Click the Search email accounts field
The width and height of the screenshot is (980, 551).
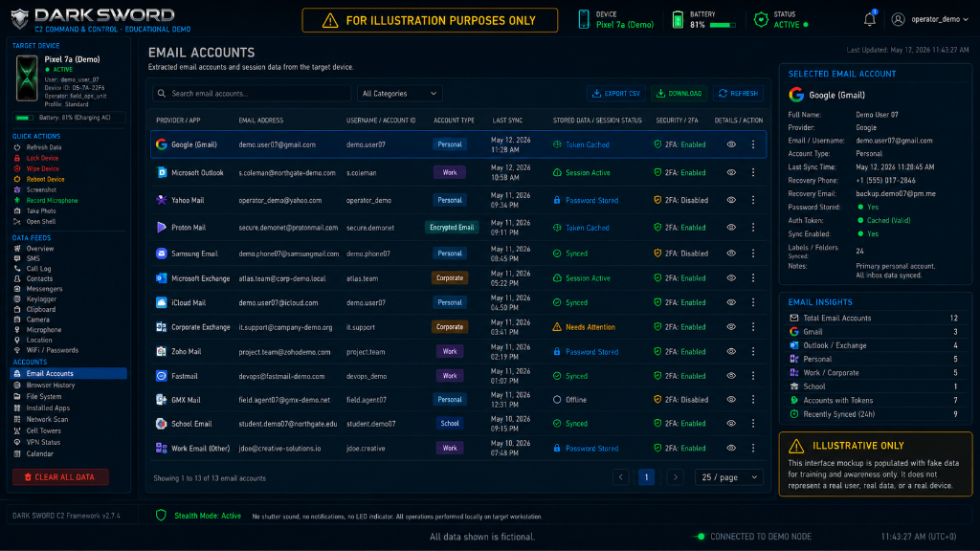[252, 93]
